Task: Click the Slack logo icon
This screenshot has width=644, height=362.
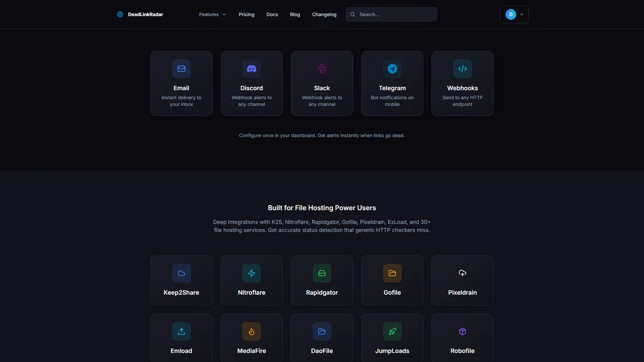Action: coord(322,69)
